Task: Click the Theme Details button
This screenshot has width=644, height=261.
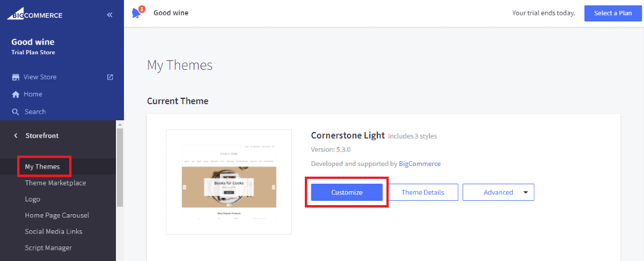Action: (423, 192)
